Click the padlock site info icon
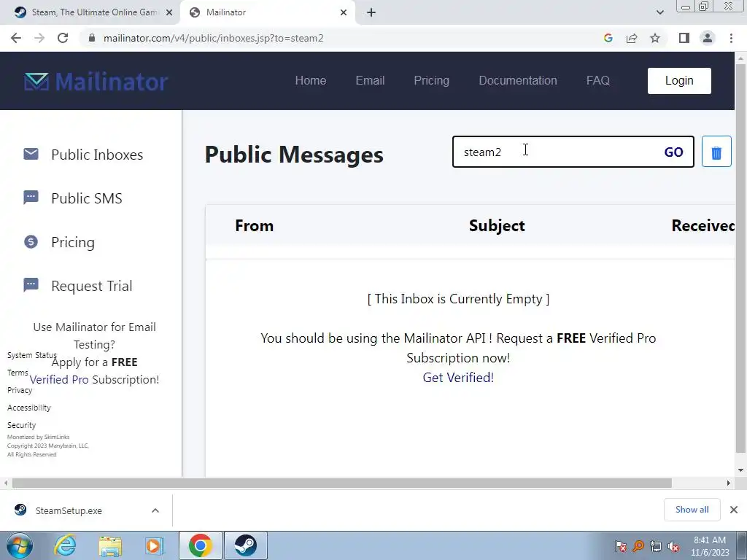The height and width of the screenshot is (560, 747). tap(92, 38)
